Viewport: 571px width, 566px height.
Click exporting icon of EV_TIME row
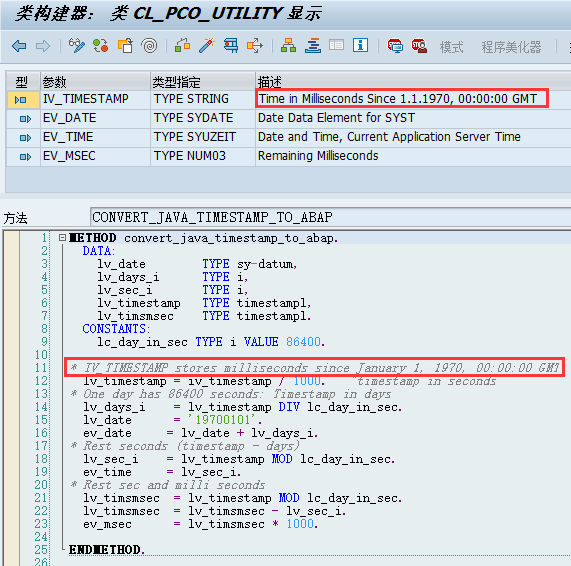pos(25,138)
